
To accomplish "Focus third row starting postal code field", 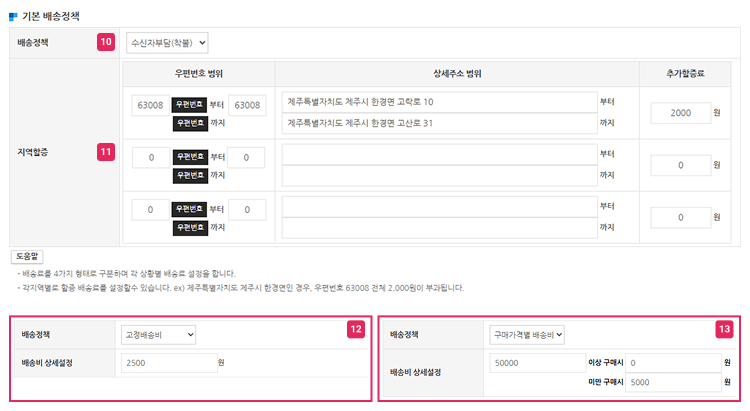I will pos(151,210).
